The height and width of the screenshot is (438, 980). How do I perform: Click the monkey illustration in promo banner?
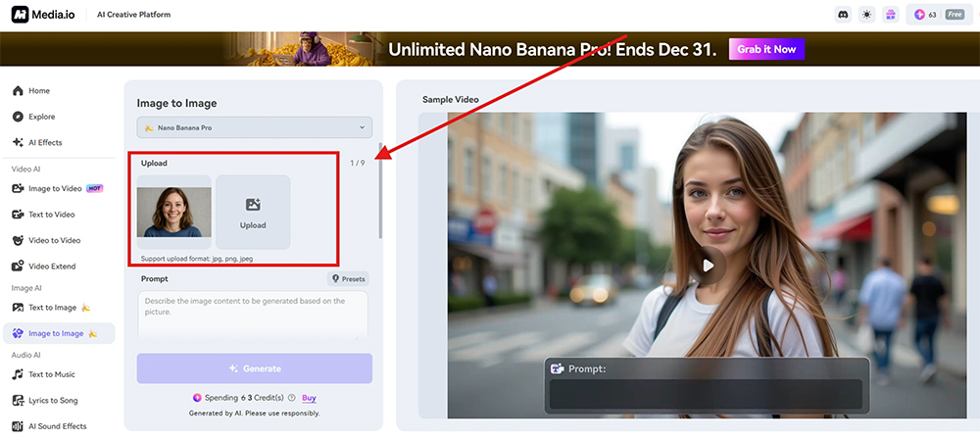tap(312, 49)
